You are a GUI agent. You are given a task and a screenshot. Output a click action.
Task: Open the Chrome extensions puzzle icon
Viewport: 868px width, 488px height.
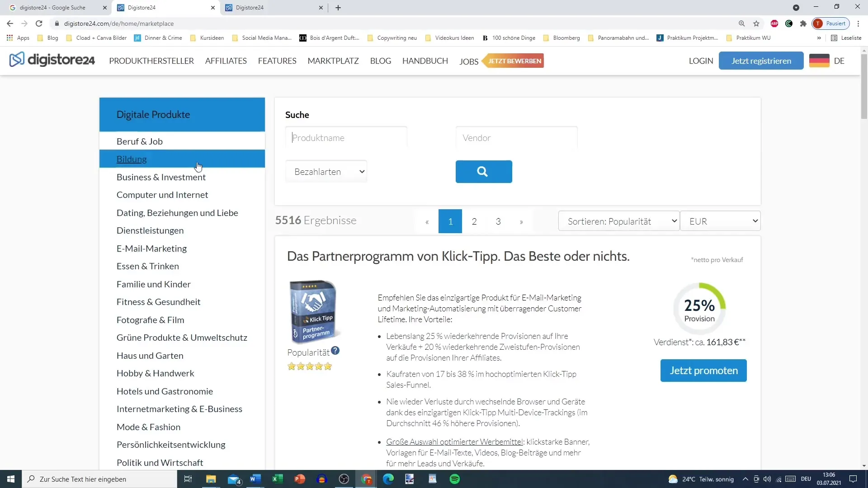(803, 23)
